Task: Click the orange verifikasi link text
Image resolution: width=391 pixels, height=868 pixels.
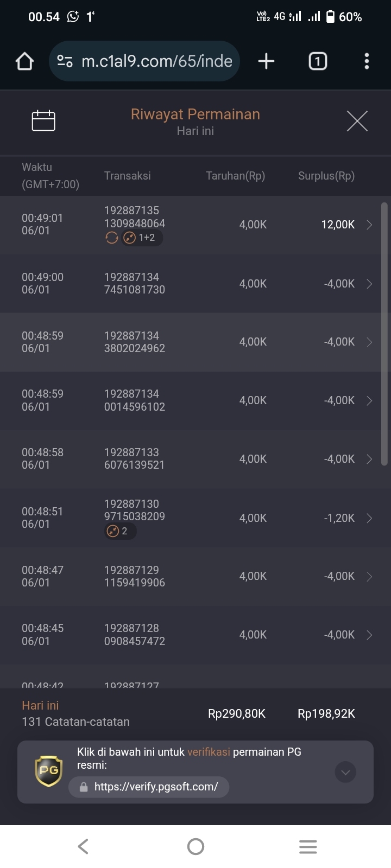Action: click(x=209, y=752)
